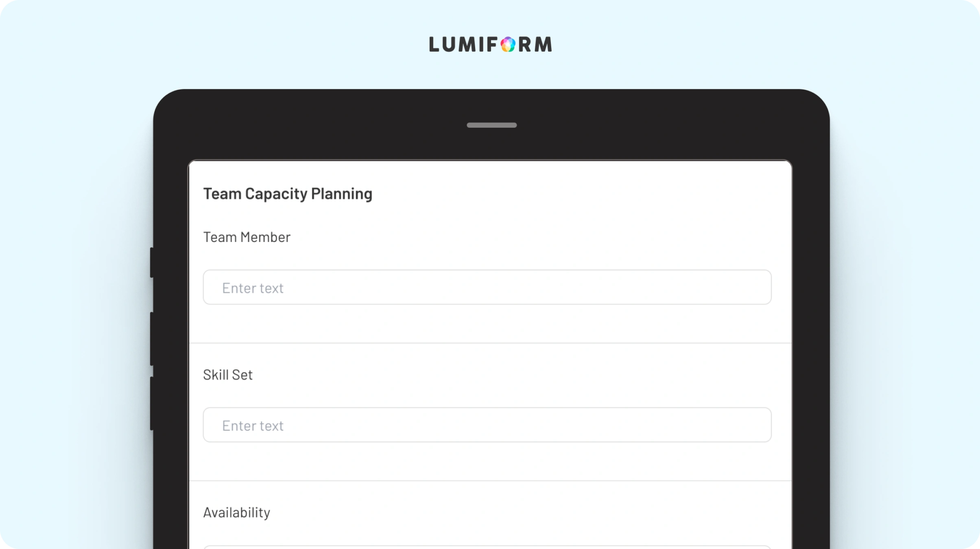Click the letter F in Lumiform wordmark

pos(492,44)
